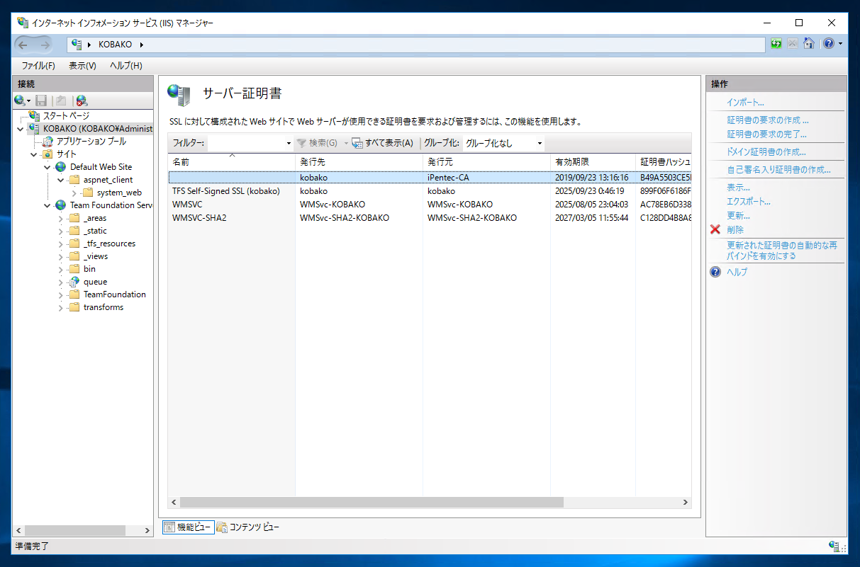Click the queue application icon in tree
860x567 pixels.
(74, 282)
